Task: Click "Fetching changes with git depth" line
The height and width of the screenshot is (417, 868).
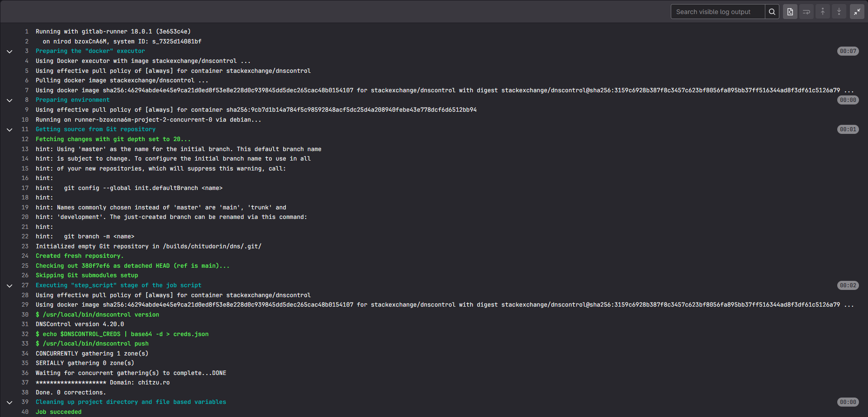Action: click(x=113, y=139)
